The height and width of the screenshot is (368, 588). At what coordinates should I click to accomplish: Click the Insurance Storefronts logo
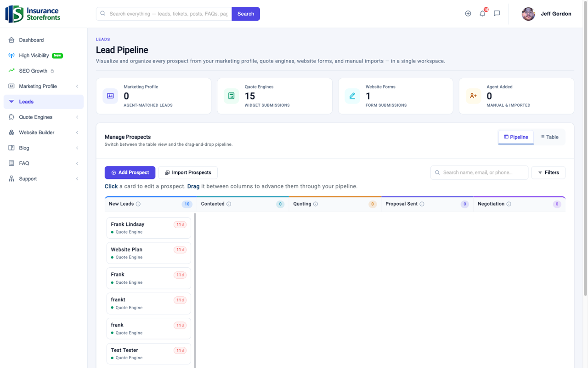[33, 14]
